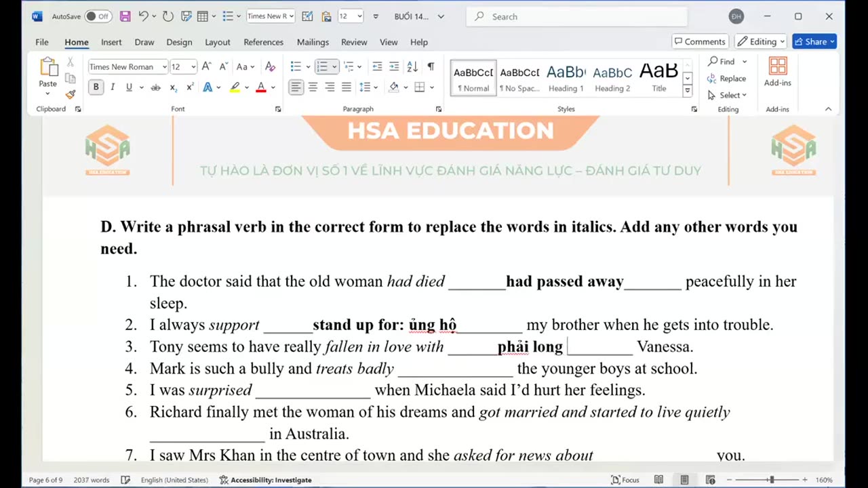Apply strikethrough formatting
This screenshot has height=488, width=868.
[x=155, y=87]
